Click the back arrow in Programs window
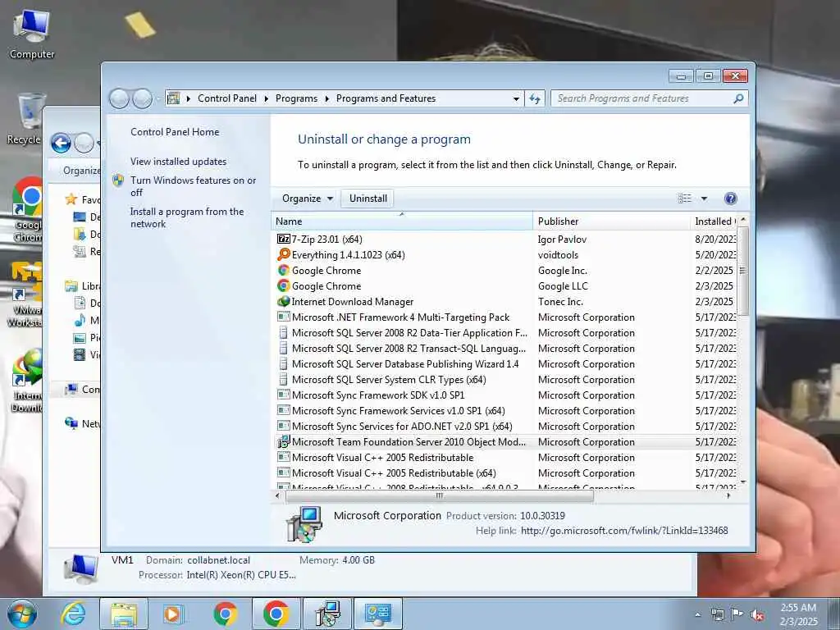 click(119, 98)
